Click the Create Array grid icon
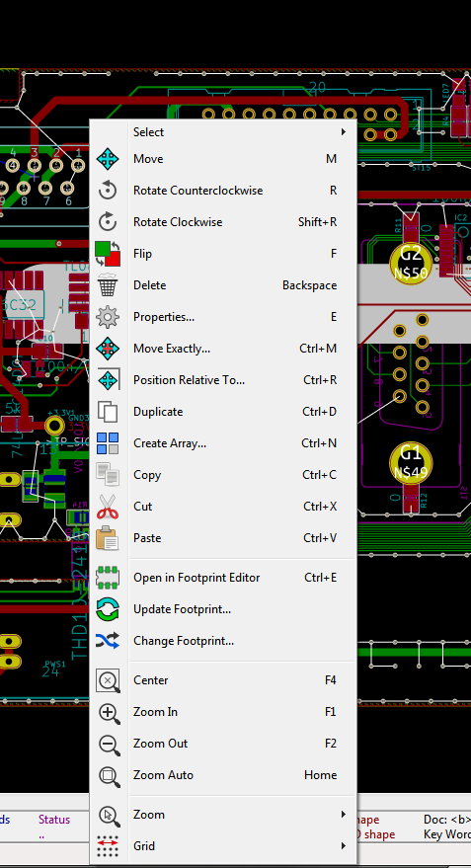 (x=108, y=443)
